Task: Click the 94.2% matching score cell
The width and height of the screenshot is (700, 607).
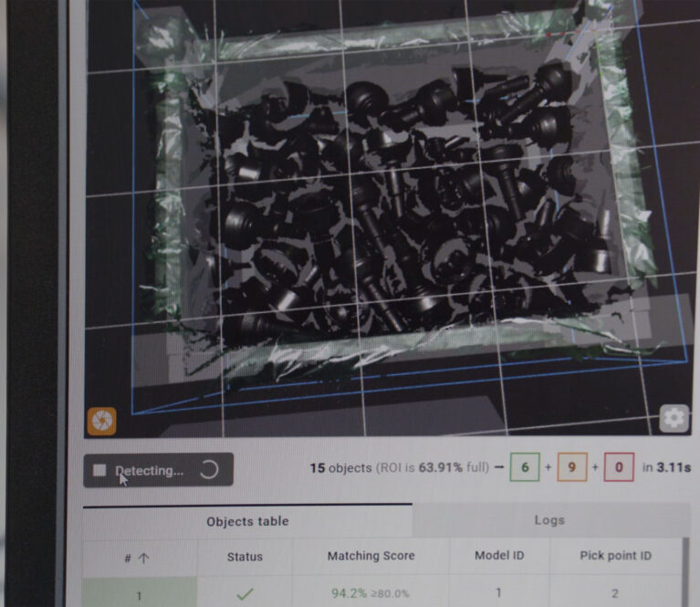Action: [371, 593]
